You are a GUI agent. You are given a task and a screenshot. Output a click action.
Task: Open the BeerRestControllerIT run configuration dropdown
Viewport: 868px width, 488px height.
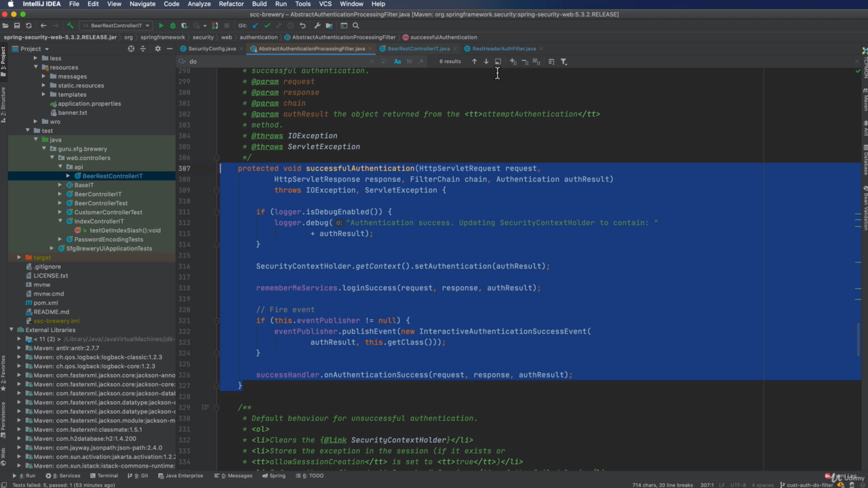(115, 26)
